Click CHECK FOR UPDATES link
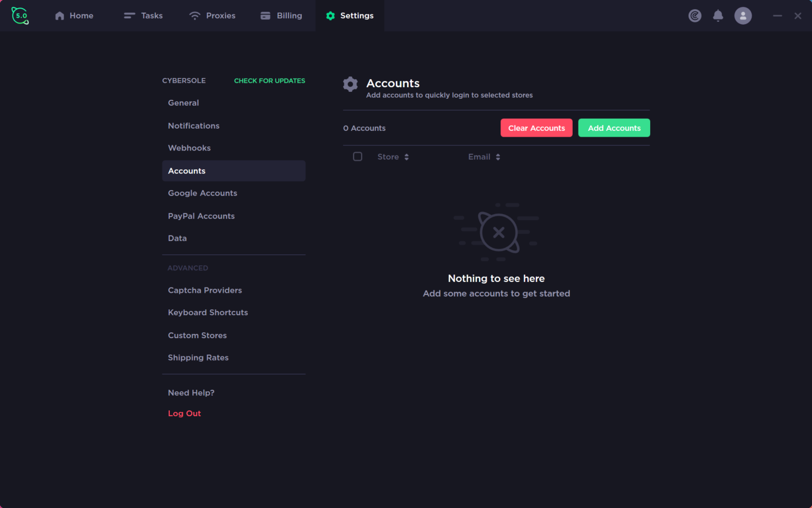The height and width of the screenshot is (508, 812). tap(270, 81)
